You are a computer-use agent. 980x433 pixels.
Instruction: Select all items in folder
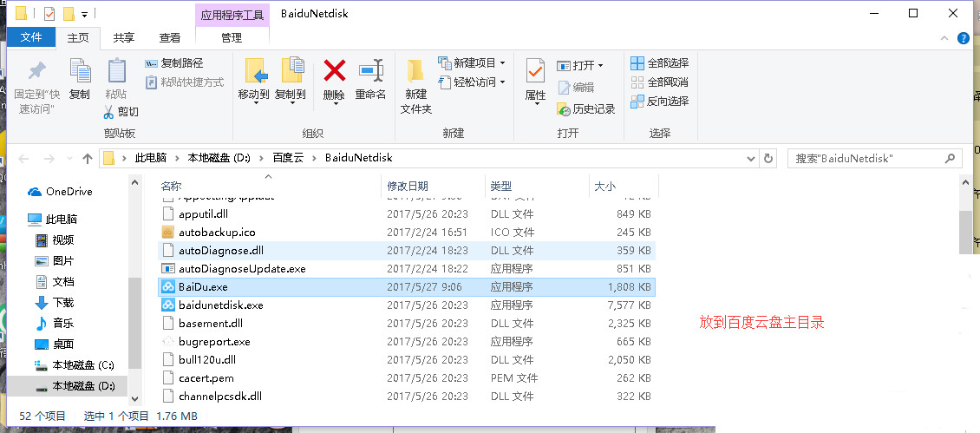(660, 63)
